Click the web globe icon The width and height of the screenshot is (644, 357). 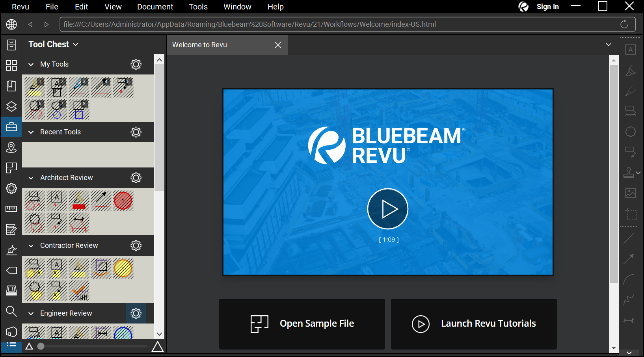click(11, 24)
